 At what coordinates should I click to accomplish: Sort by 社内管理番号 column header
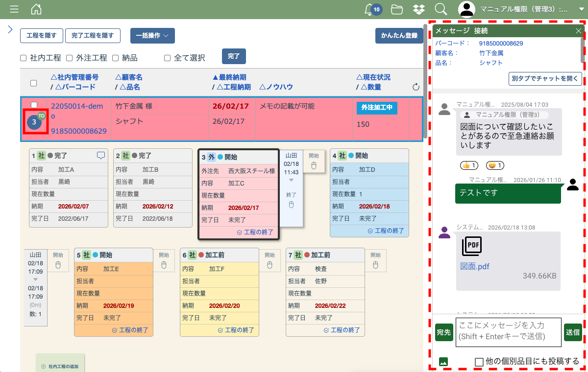(74, 77)
